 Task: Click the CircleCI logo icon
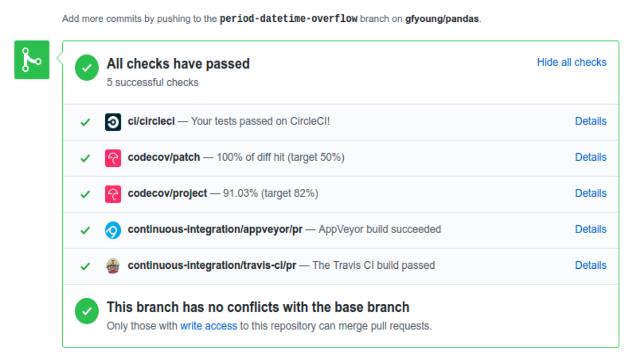pos(113,122)
